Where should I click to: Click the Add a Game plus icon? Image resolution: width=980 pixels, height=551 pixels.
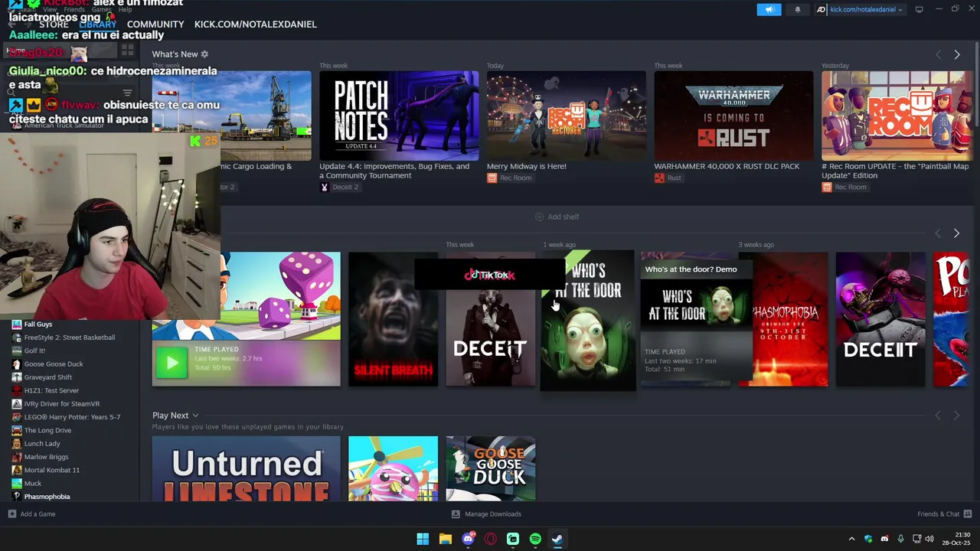point(11,514)
